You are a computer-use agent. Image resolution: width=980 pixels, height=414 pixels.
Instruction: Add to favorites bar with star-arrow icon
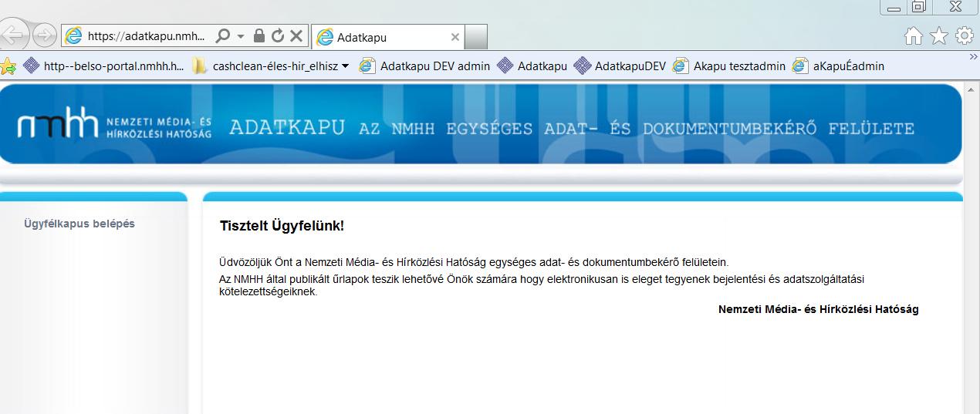tap(8, 66)
